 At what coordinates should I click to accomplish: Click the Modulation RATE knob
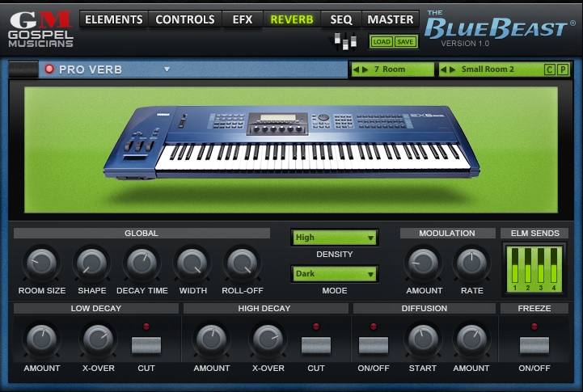[x=471, y=263]
